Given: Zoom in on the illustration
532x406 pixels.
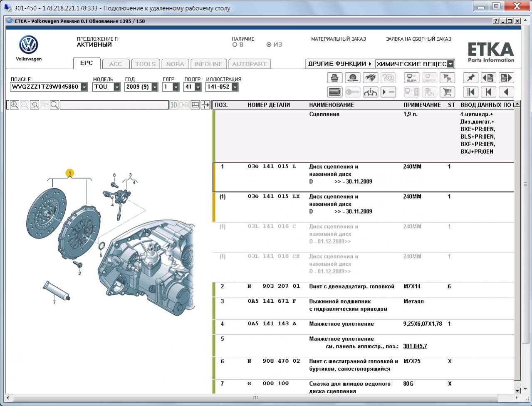Looking at the screenshot, I should pyautogui.click(x=15, y=105).
